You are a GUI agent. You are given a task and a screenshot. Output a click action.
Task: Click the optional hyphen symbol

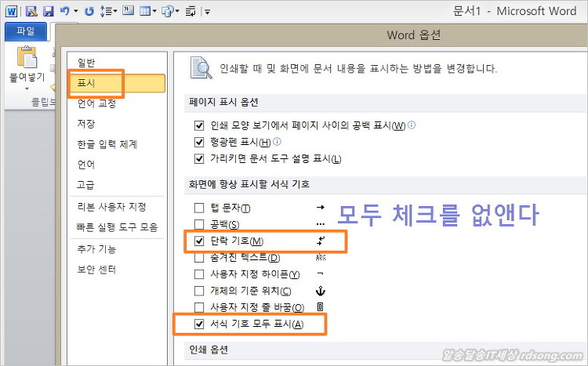pyautogui.click(x=320, y=274)
